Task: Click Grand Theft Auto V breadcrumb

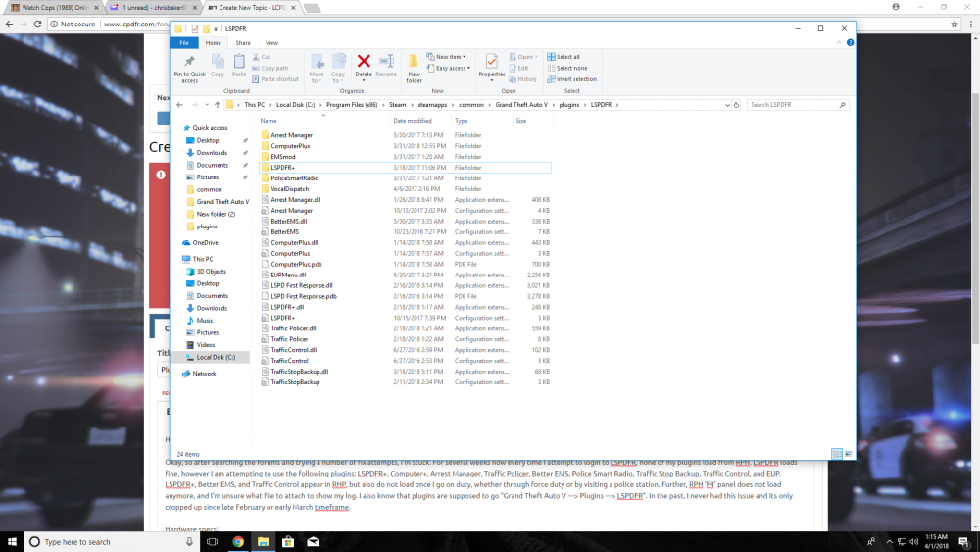Action: click(521, 105)
